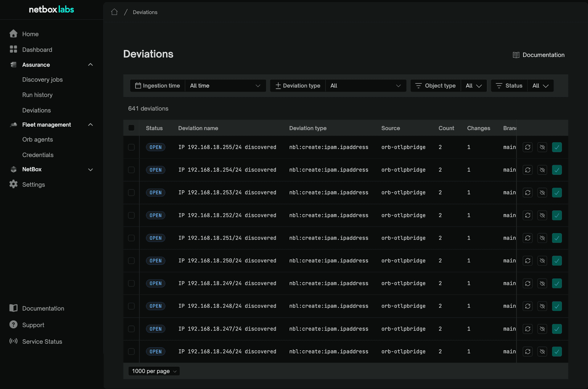Click refresh icon for 192.168.18.247/24 row

(x=528, y=329)
